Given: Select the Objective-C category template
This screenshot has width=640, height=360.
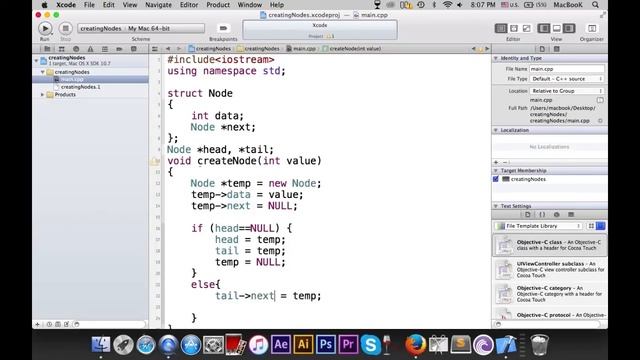Looking at the screenshot, I should point(550,293).
